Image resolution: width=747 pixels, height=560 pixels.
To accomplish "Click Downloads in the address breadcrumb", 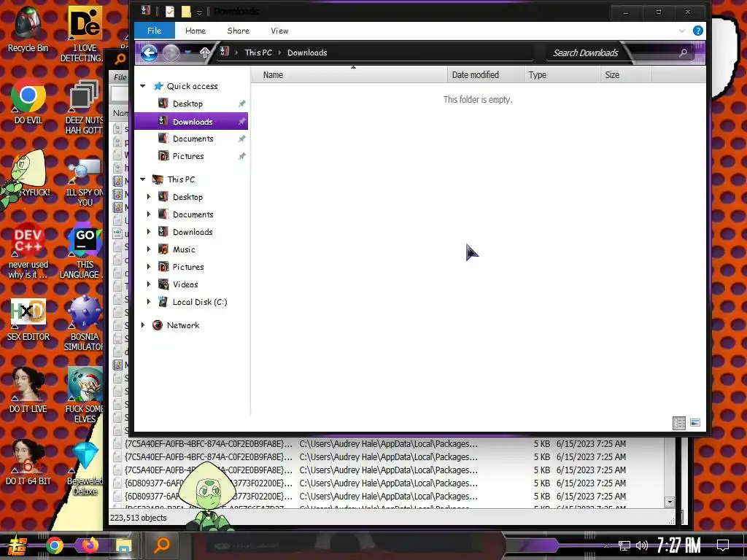I will coord(307,52).
